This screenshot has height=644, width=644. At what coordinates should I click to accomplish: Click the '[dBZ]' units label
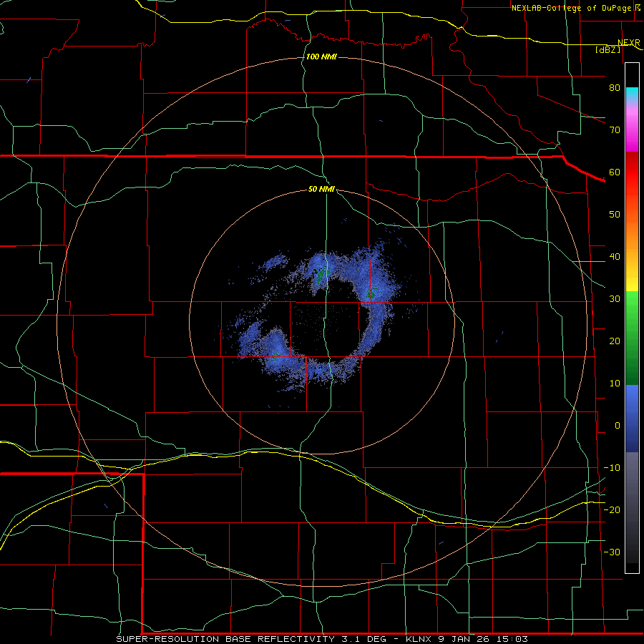608,49
